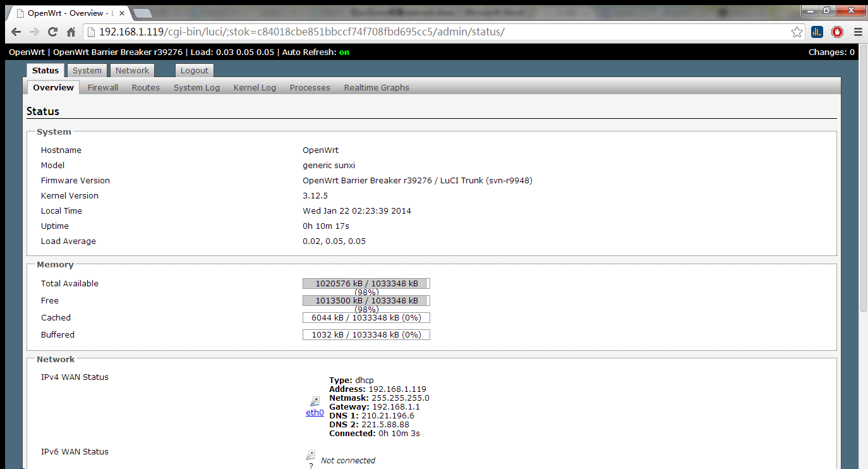This screenshot has width=868, height=469.
Task: Click the red circular extension icon
Action: click(838, 32)
